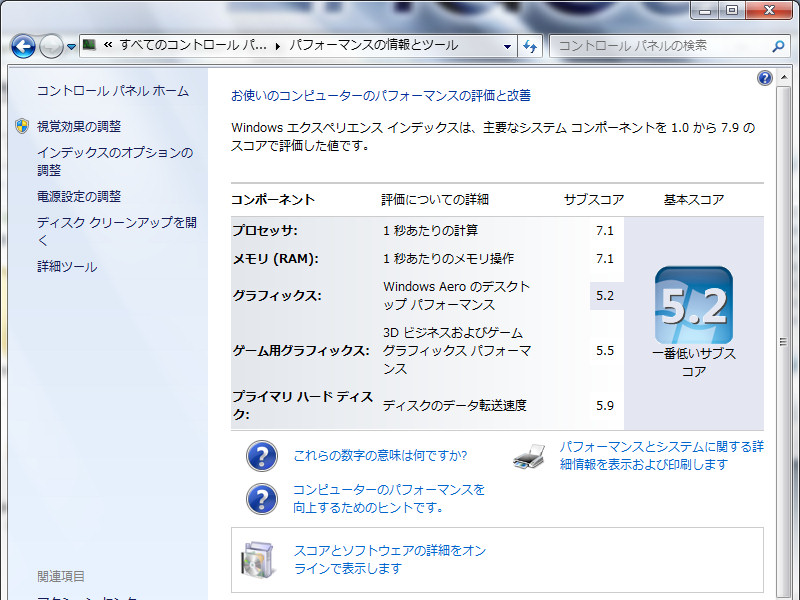Open これらの数字の意味は何ですか? link
This screenshot has width=800, height=600.
click(x=380, y=456)
